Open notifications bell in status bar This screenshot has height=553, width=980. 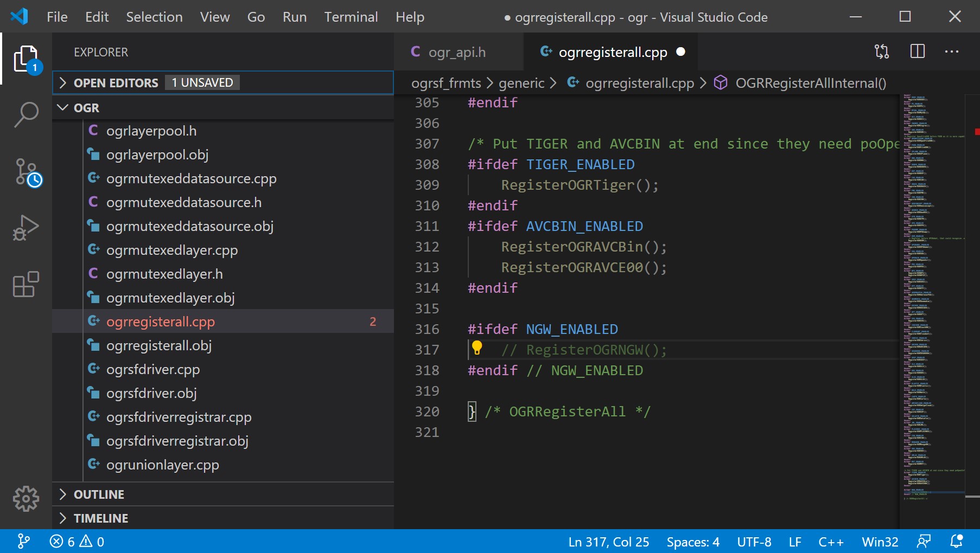click(x=956, y=541)
